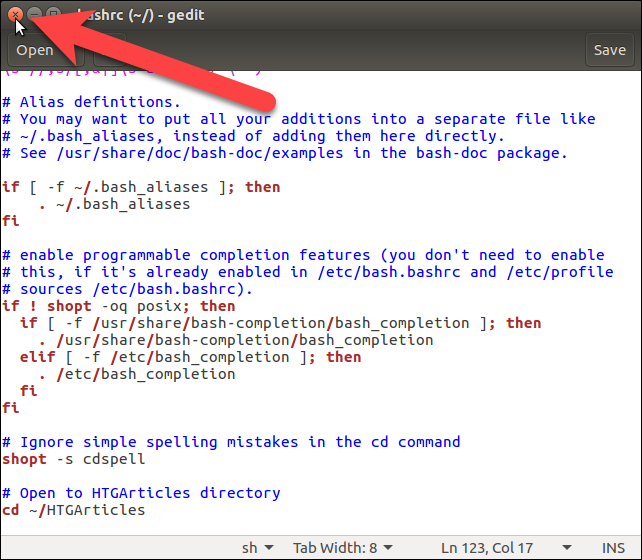642x560 pixels.
Task: Toggle the INS insert mode indicator
Action: (x=611, y=547)
